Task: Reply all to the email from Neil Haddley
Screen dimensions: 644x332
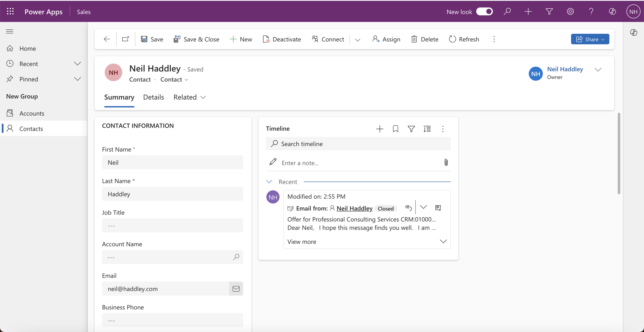Action: point(408,208)
